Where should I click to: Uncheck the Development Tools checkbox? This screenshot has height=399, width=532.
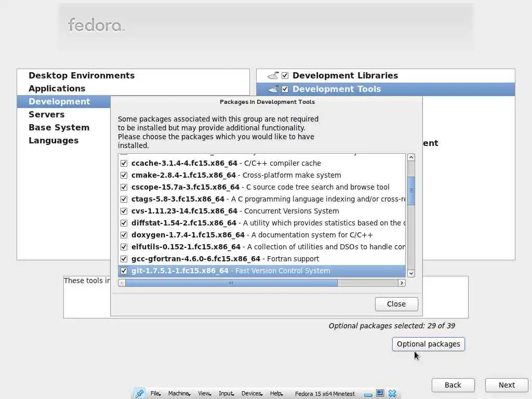coord(285,89)
